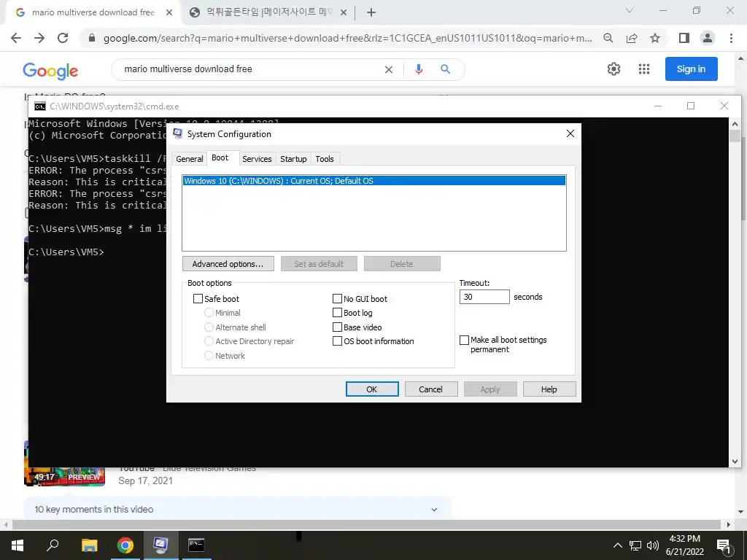Switch to Services tab
The image size is (747, 560).
tap(257, 159)
